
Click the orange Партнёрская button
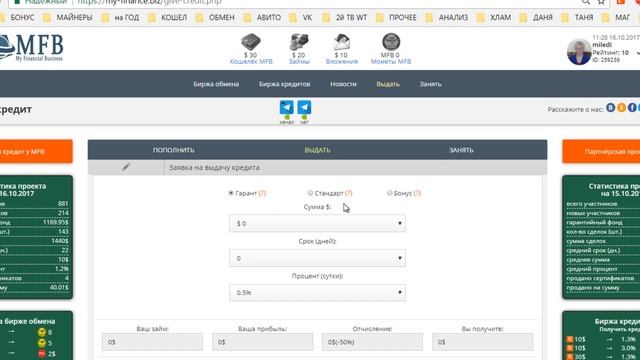click(x=601, y=151)
